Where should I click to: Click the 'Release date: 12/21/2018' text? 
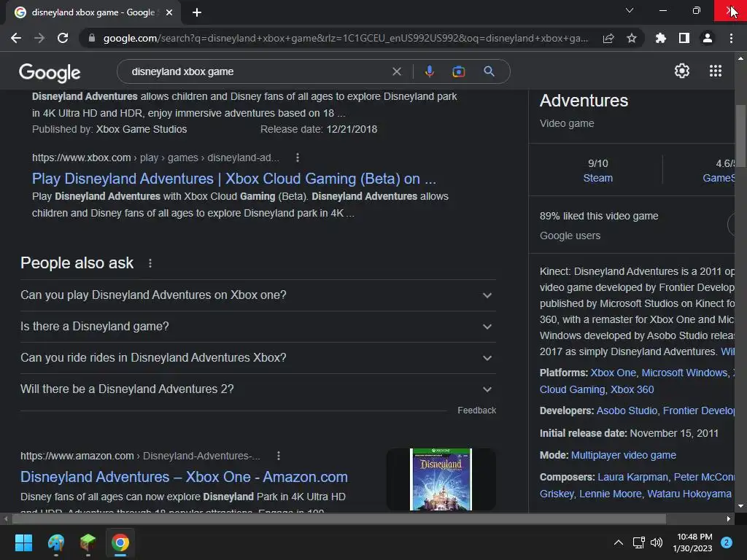tap(319, 129)
